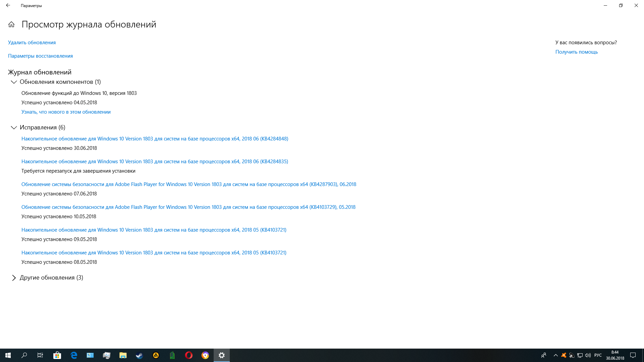
Task: Open KB4103721 link installed 09.05.2018
Action: 154,230
